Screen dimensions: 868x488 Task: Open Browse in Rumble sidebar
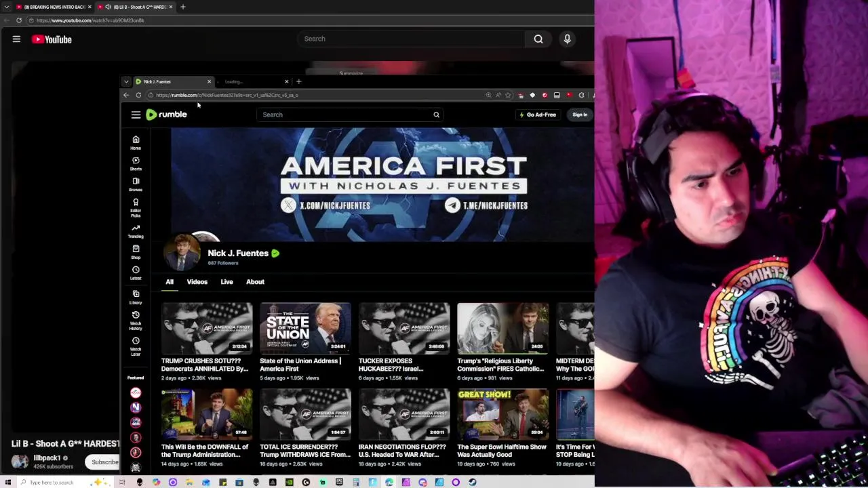(136, 185)
